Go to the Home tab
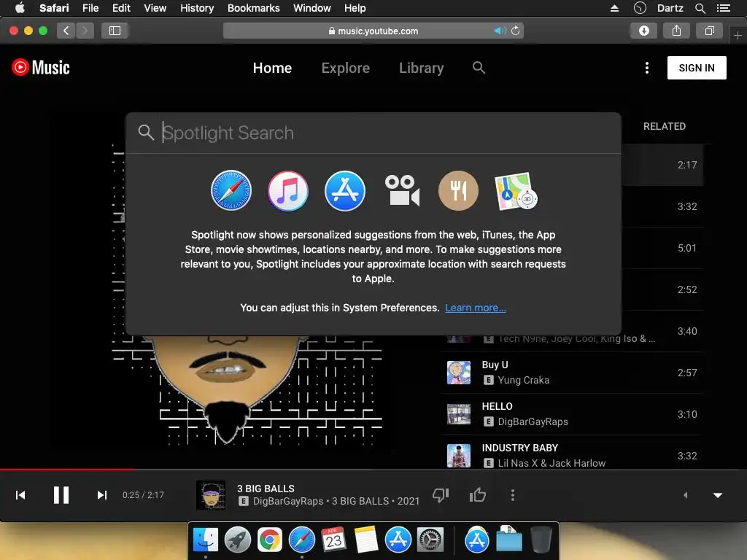This screenshot has height=560, width=747. pos(272,68)
